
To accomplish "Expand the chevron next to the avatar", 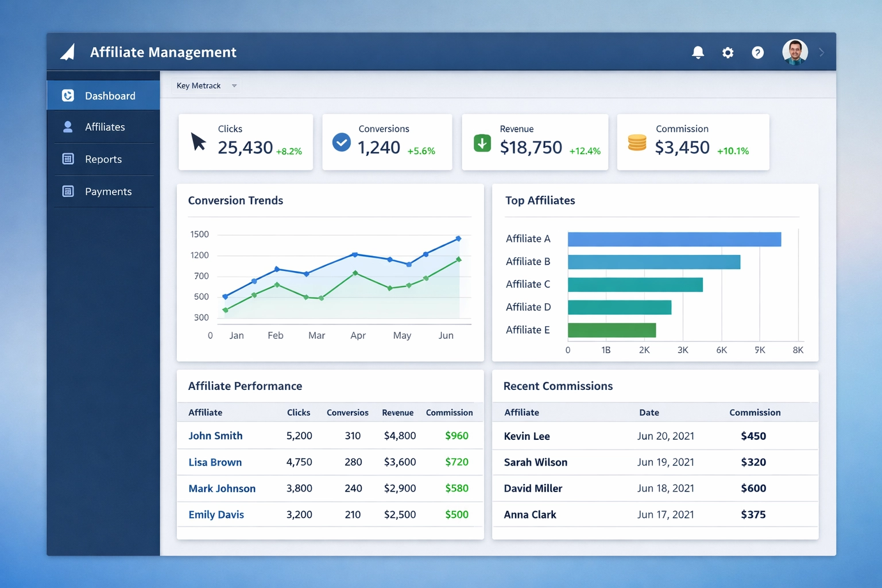I will pyautogui.click(x=821, y=52).
